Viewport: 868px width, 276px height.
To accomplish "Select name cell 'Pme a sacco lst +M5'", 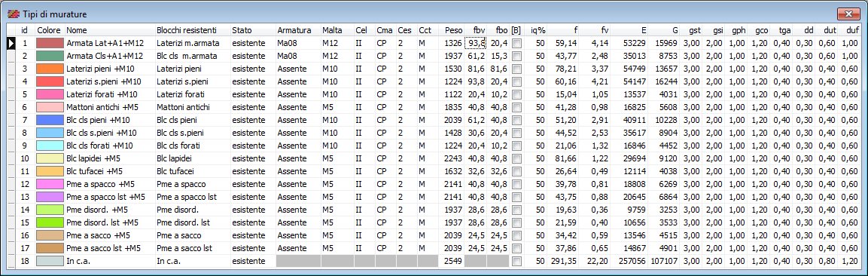I will [x=110, y=248].
